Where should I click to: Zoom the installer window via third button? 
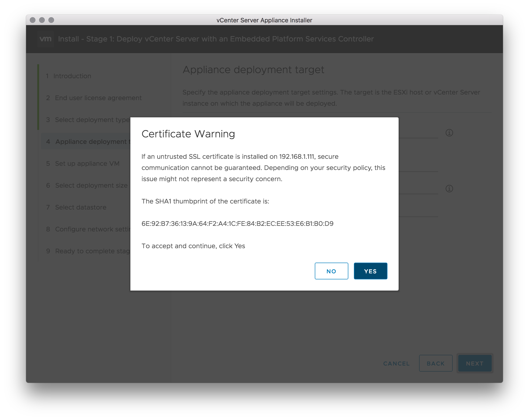pyautogui.click(x=51, y=20)
